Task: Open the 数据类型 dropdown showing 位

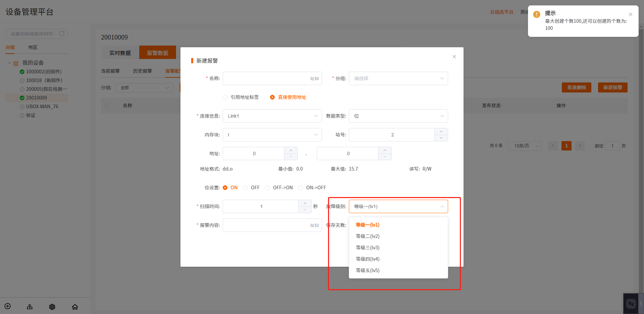Action: click(398, 116)
